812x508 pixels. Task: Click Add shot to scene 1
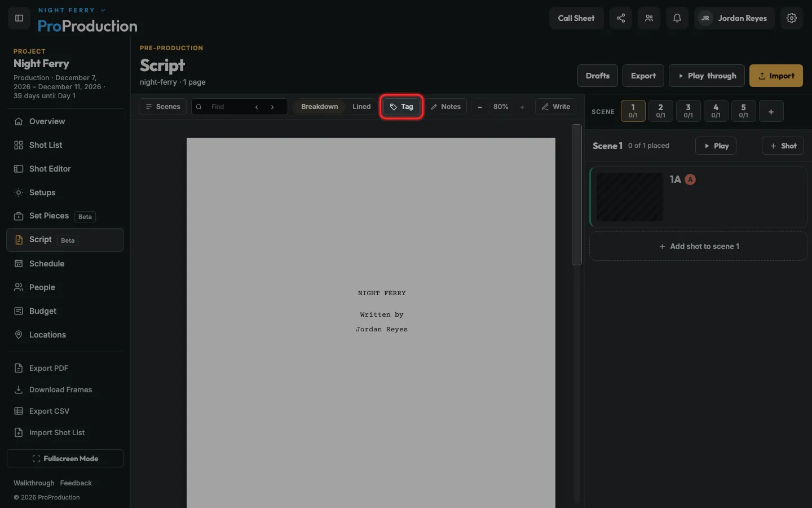click(x=698, y=246)
